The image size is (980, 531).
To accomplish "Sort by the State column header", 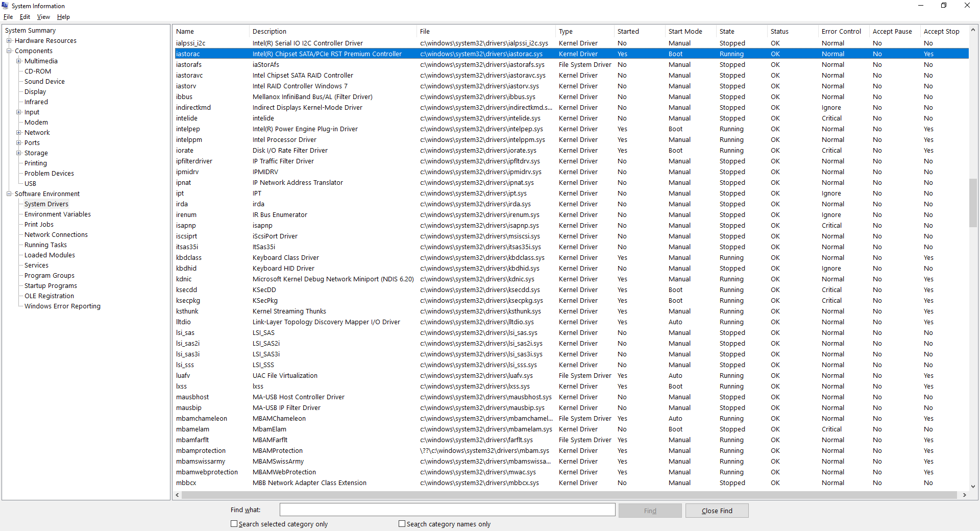I will pyautogui.click(x=742, y=31).
